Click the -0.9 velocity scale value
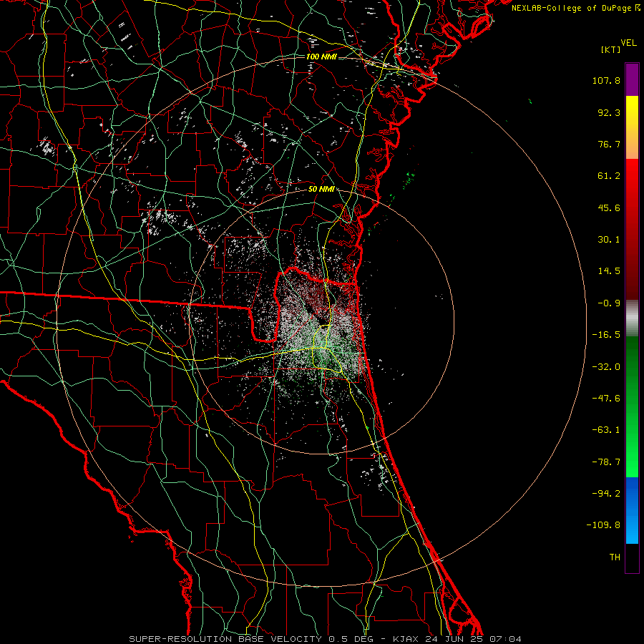Viewport: 644px width, 644px height. point(609,303)
